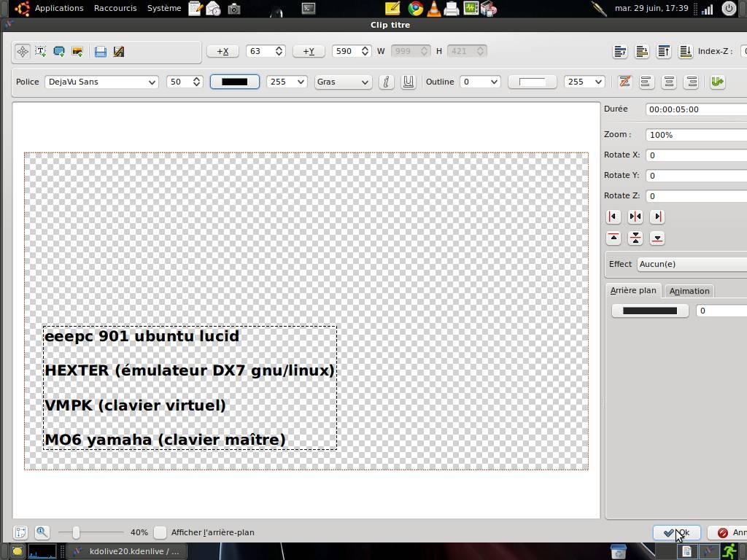Image resolution: width=747 pixels, height=560 pixels.
Task: Align text to the right
Action: pos(692,82)
